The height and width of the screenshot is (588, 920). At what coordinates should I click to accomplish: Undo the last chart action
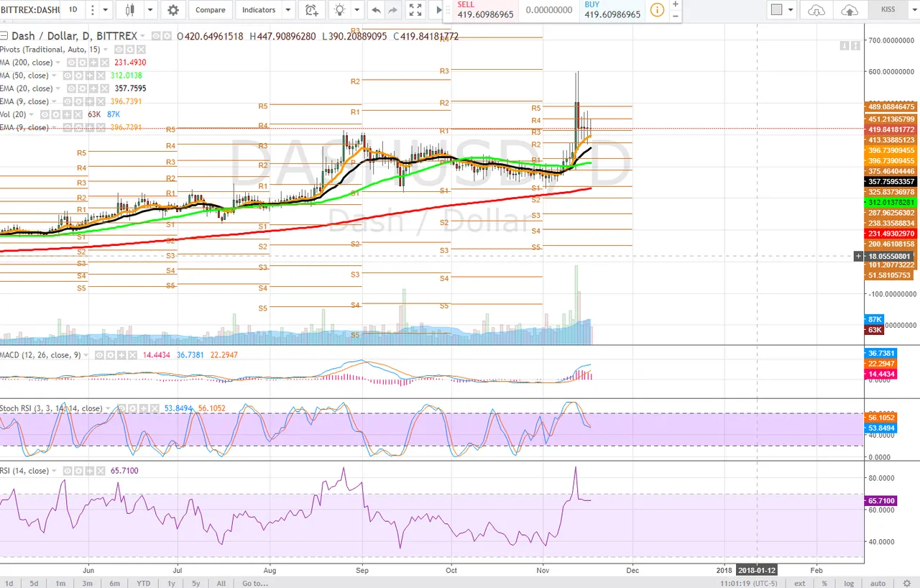(x=376, y=10)
